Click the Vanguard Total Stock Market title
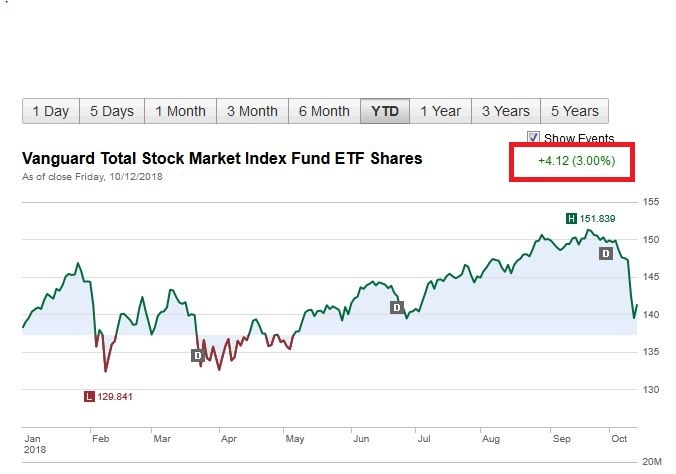The width and height of the screenshot is (676, 474). pos(222,159)
